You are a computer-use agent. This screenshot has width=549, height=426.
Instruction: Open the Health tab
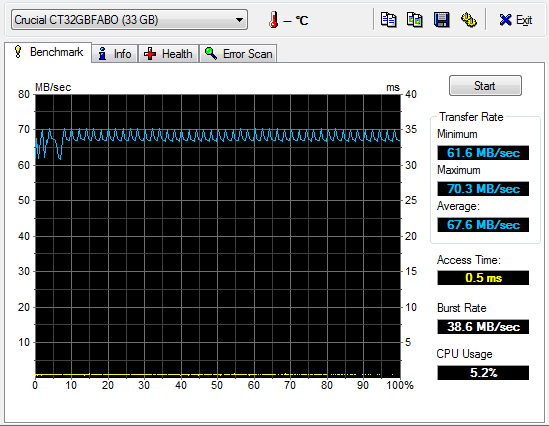coord(168,54)
